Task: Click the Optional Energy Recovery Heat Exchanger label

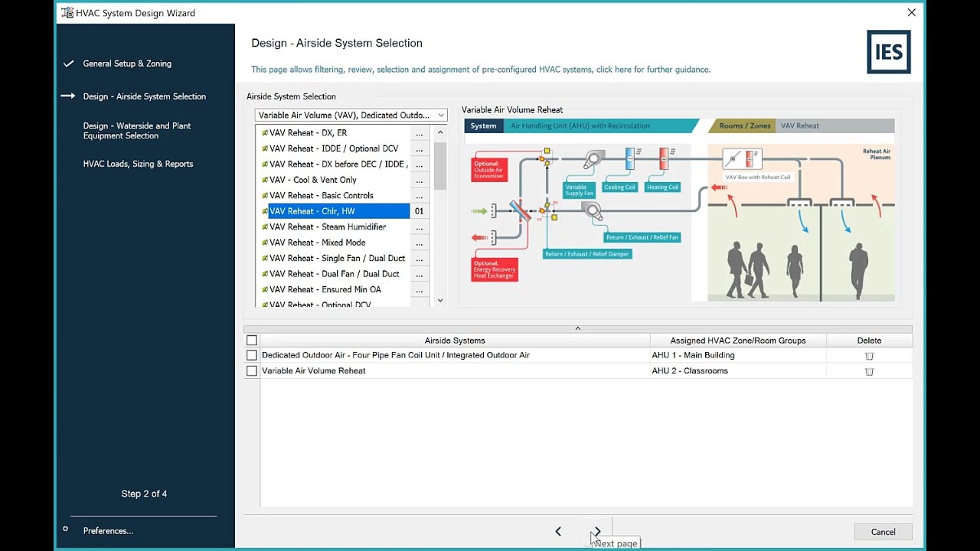Action: [x=494, y=269]
